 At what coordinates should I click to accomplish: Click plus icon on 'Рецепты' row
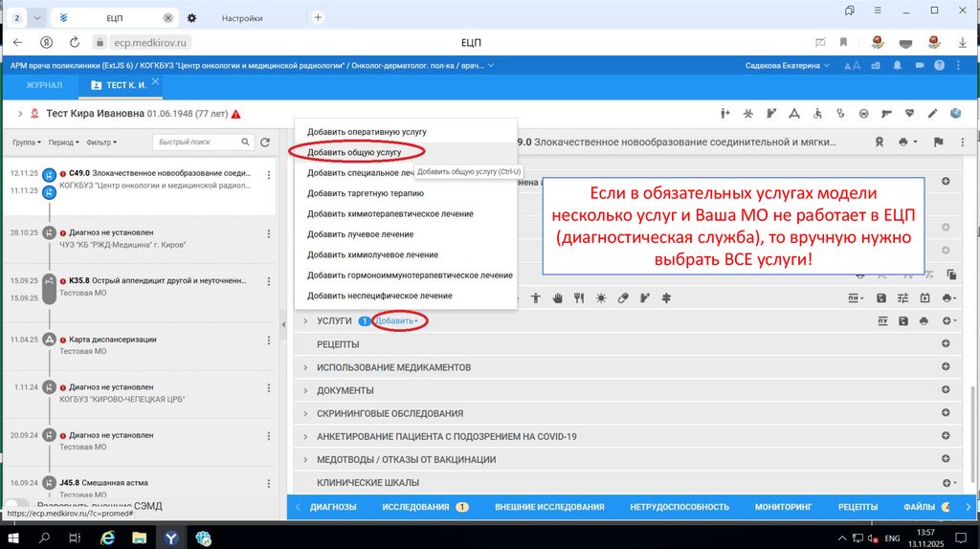[947, 343]
